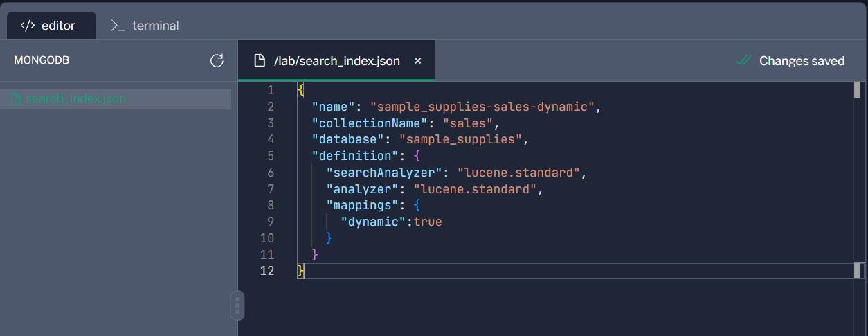Switch to the terminal tab
The width and height of the screenshot is (868, 336).
tap(145, 26)
